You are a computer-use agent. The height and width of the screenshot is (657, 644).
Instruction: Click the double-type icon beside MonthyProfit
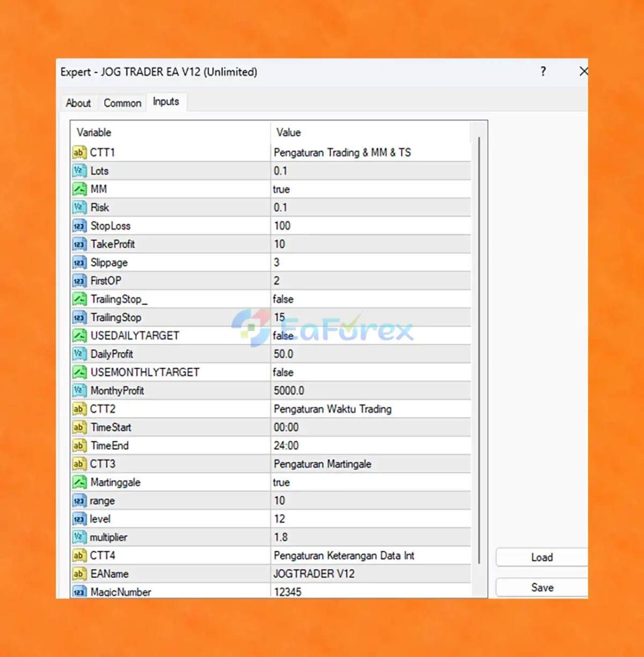point(79,391)
